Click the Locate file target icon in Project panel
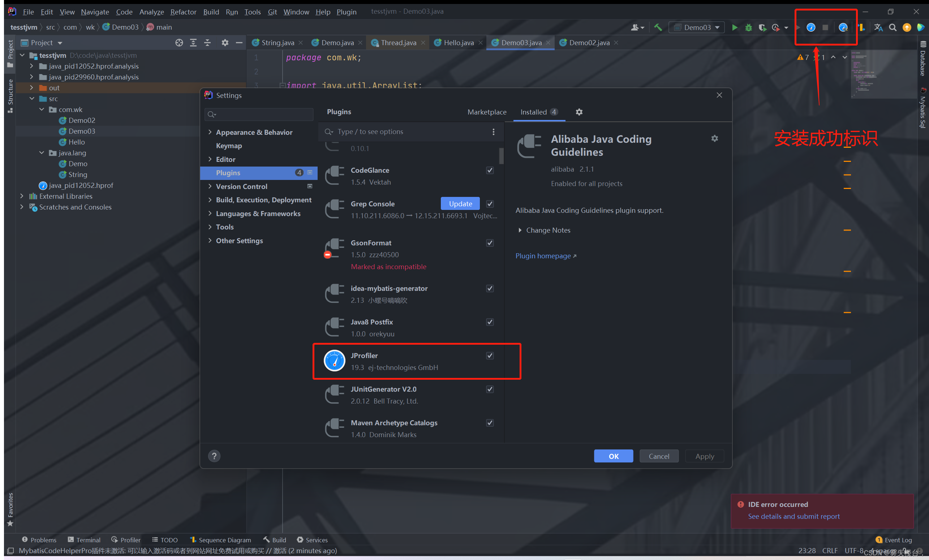This screenshot has width=929, height=560. (x=179, y=43)
